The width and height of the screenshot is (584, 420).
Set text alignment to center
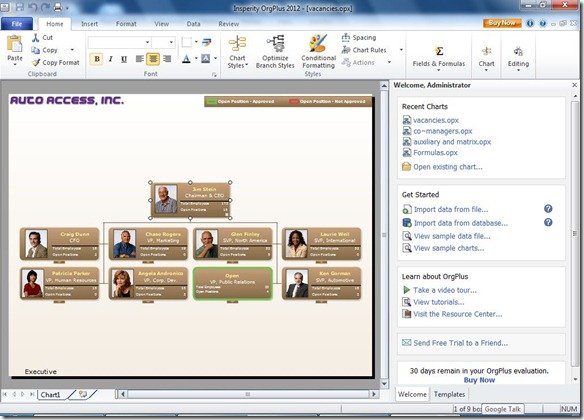pyautogui.click(x=153, y=59)
